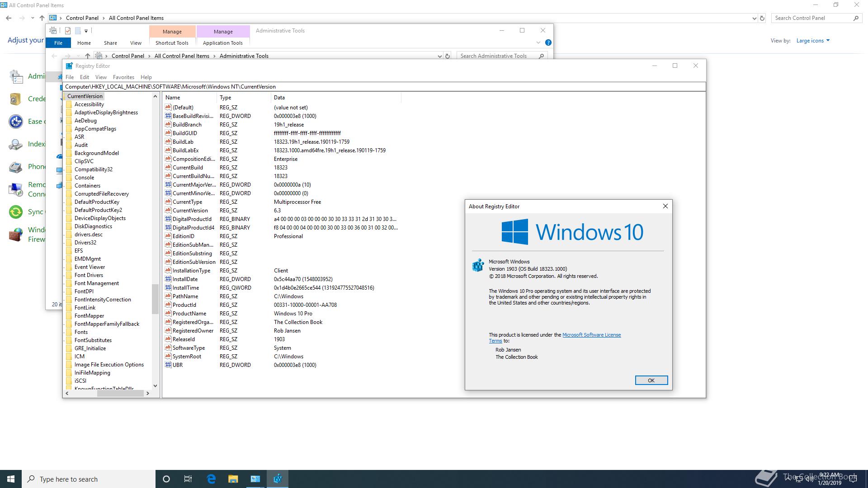The height and width of the screenshot is (488, 868).
Task: Click the Windows Firewall icon in Control Panel
Action: point(16,235)
